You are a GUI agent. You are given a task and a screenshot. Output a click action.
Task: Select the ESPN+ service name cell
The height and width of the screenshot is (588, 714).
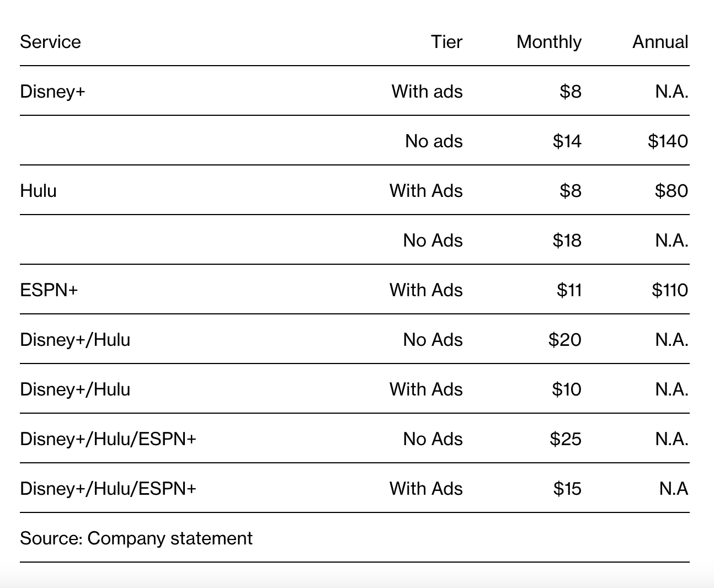pyautogui.click(x=49, y=290)
